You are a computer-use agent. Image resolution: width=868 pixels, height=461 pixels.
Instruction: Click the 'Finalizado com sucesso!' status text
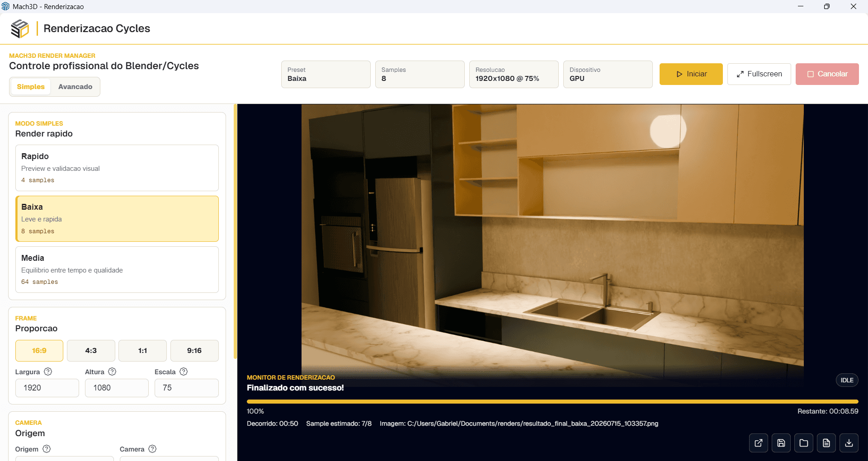[295, 388]
